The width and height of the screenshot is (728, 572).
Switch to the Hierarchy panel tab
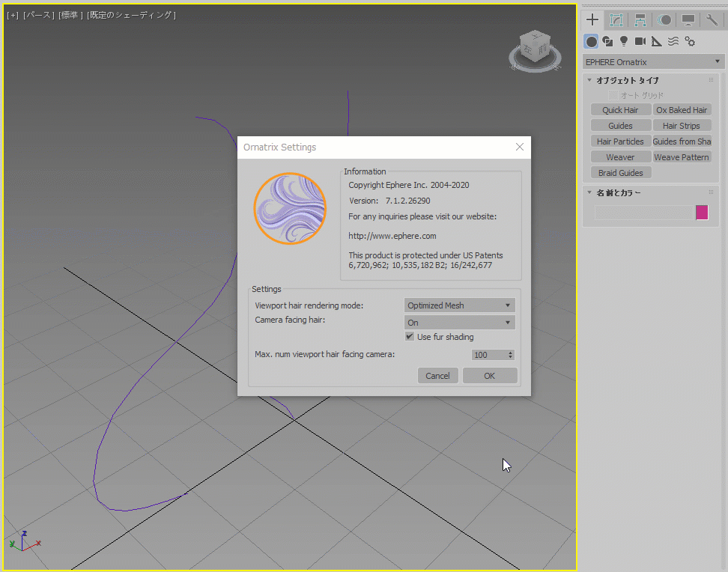click(x=640, y=20)
